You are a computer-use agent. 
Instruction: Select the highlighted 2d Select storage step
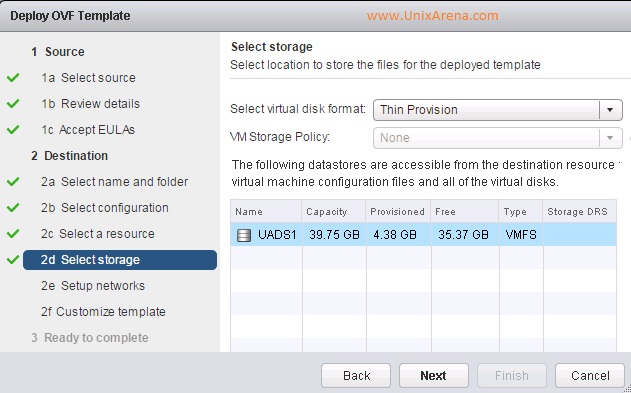(120, 260)
